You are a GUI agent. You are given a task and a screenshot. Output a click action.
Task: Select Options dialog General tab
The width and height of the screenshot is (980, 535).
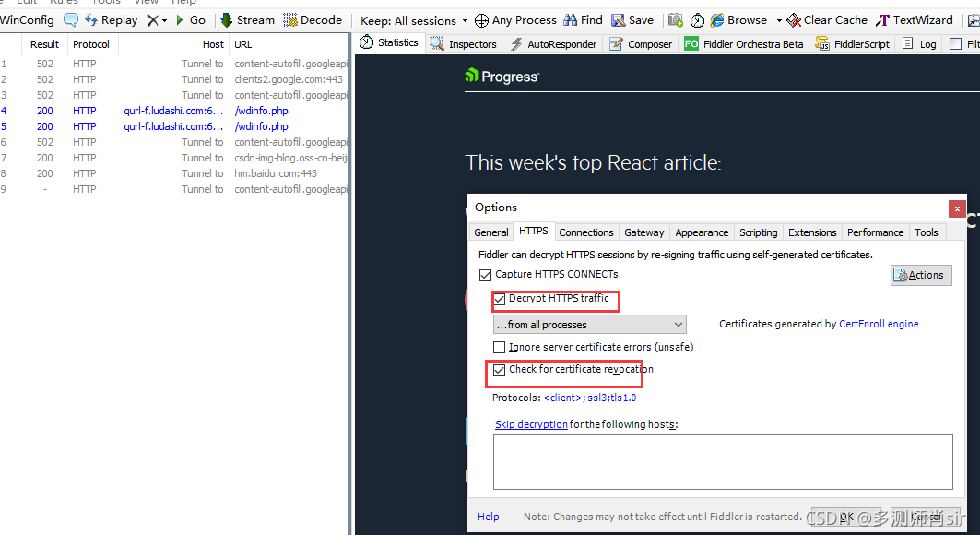(491, 232)
